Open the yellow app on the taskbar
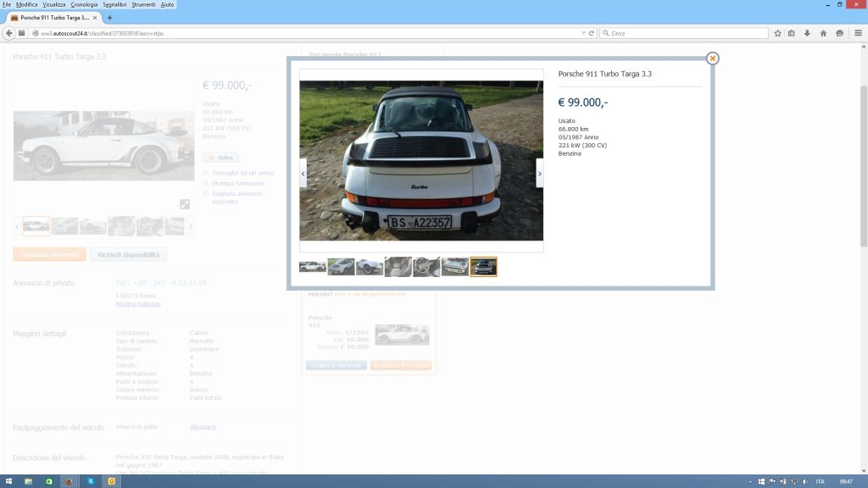The height and width of the screenshot is (488, 868). click(111, 481)
